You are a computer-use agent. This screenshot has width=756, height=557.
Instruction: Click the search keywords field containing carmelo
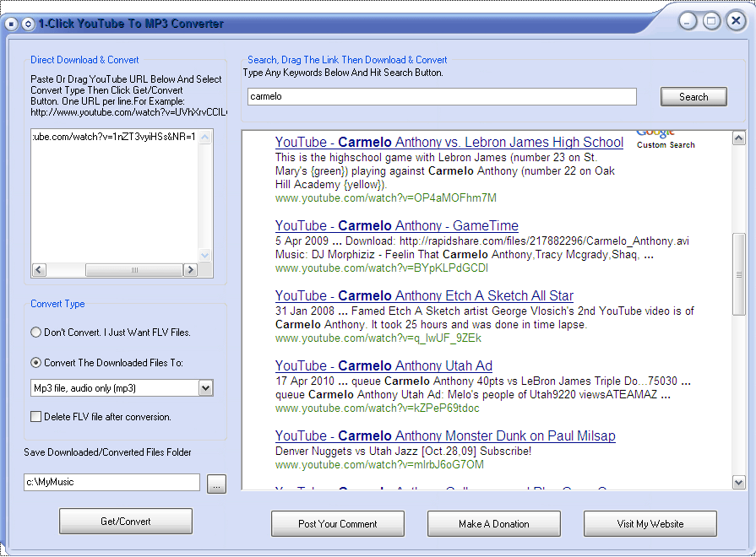point(441,97)
